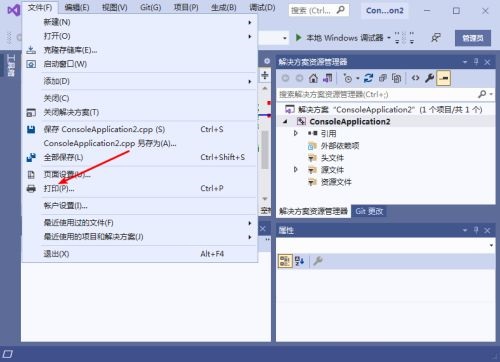Image resolution: width=500 pixels, height=362 pixels.
Task: Sort properties alphabetically icon
Action: pos(299,261)
